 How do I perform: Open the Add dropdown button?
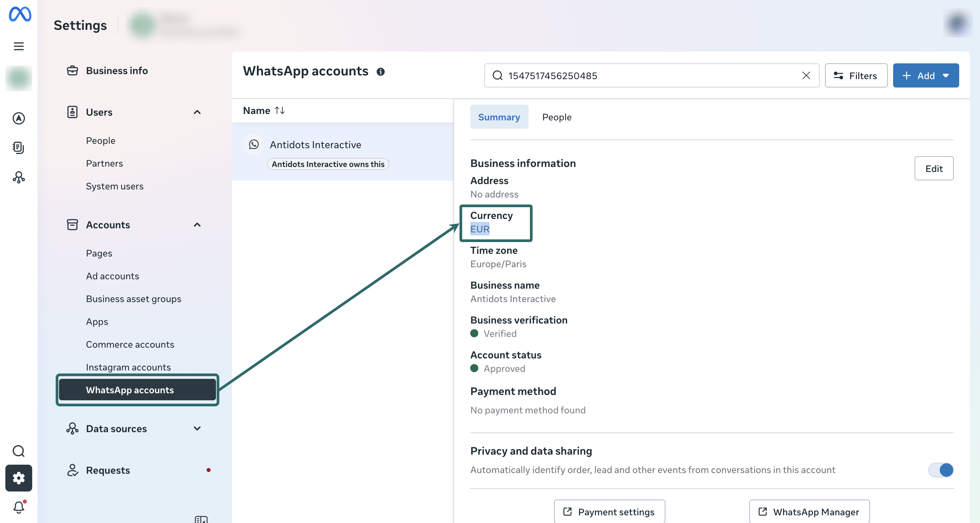coord(925,76)
